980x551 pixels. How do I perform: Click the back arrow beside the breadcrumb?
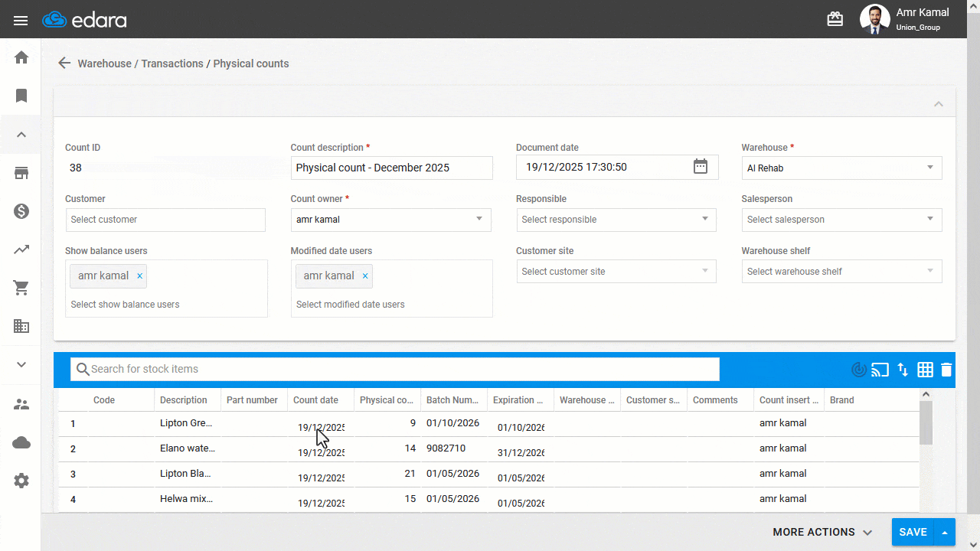coord(64,64)
